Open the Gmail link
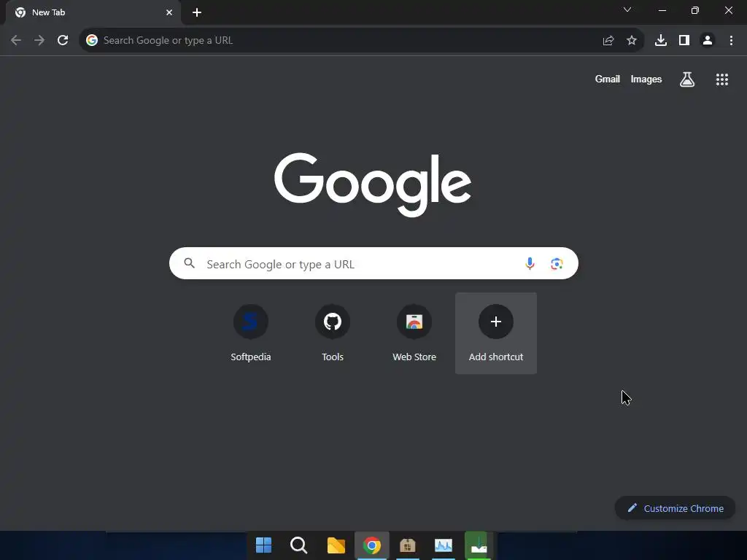This screenshot has width=747, height=560. 608,79
